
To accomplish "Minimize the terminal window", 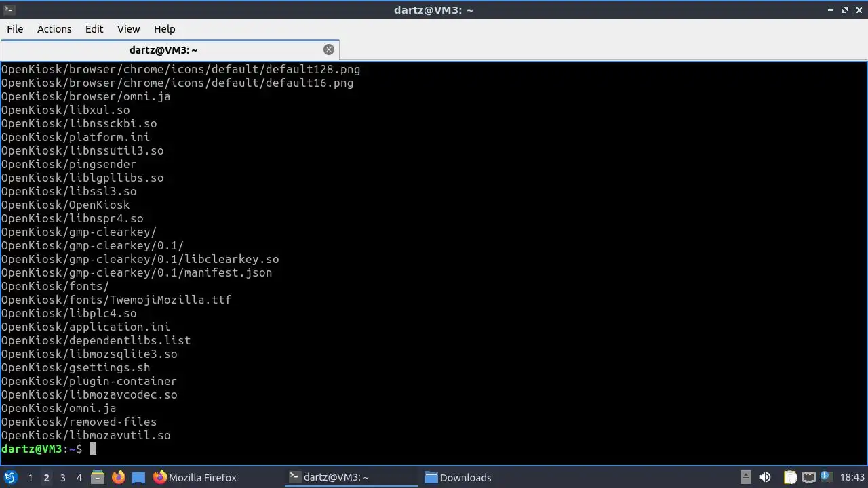I will pyautogui.click(x=831, y=9).
